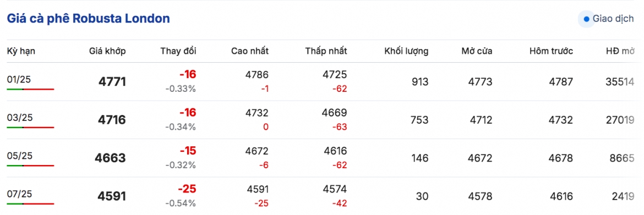The width and height of the screenshot is (644, 215).
Task: Click the Hôm trước column header
Action: click(551, 51)
